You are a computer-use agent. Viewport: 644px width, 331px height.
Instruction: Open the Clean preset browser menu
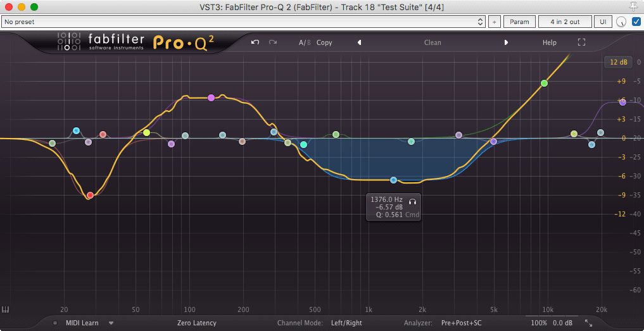click(x=432, y=42)
